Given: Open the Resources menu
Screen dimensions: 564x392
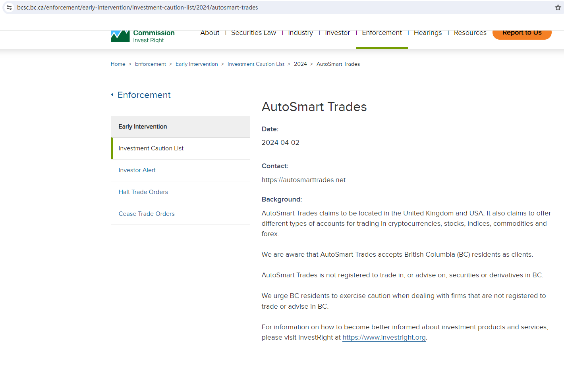Looking at the screenshot, I should (470, 33).
